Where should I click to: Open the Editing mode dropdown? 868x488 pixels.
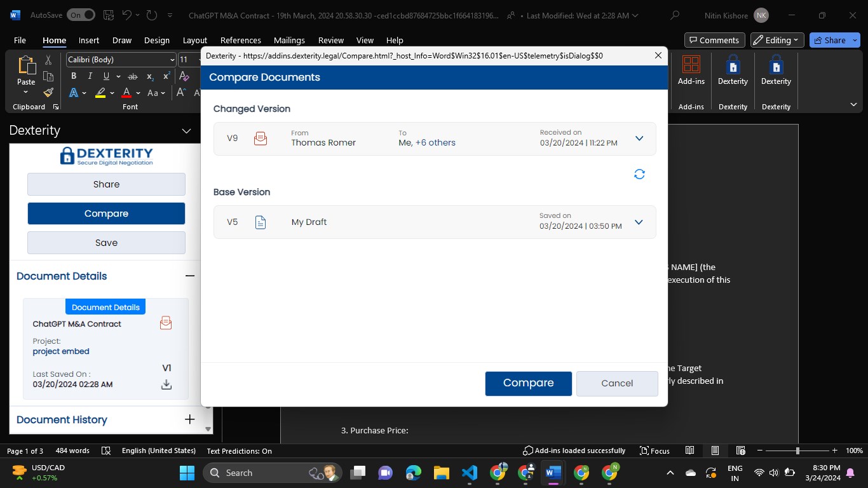click(x=777, y=40)
